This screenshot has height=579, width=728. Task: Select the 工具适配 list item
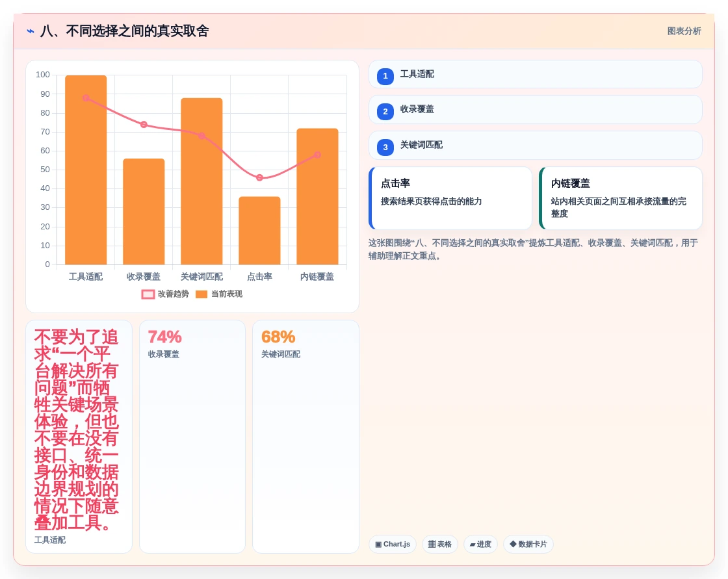(x=536, y=74)
